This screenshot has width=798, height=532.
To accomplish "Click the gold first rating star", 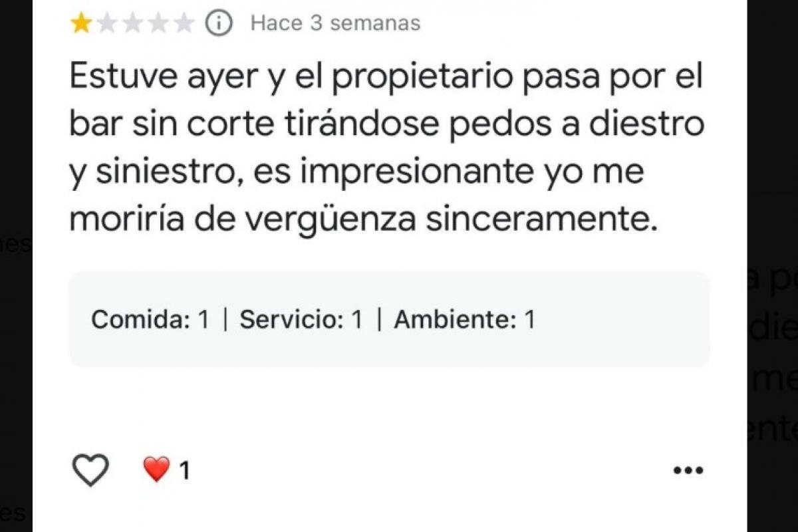I will pyautogui.click(x=81, y=24).
